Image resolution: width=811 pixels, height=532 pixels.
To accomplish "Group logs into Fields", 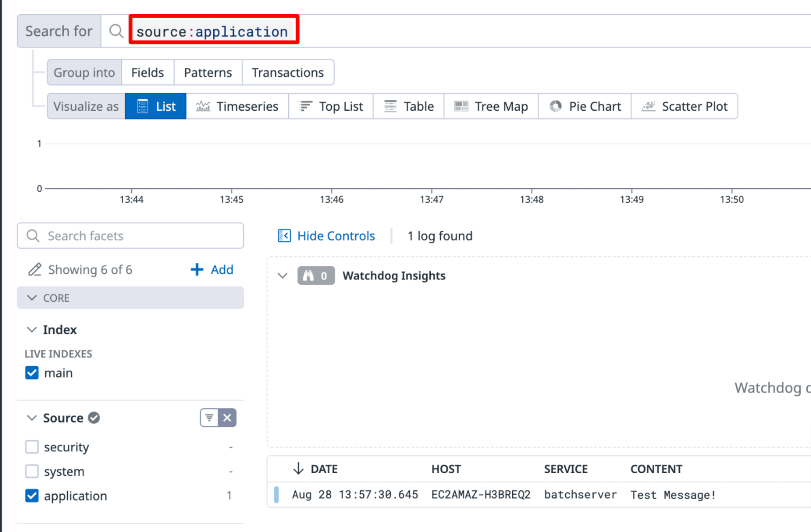I will click(x=148, y=73).
